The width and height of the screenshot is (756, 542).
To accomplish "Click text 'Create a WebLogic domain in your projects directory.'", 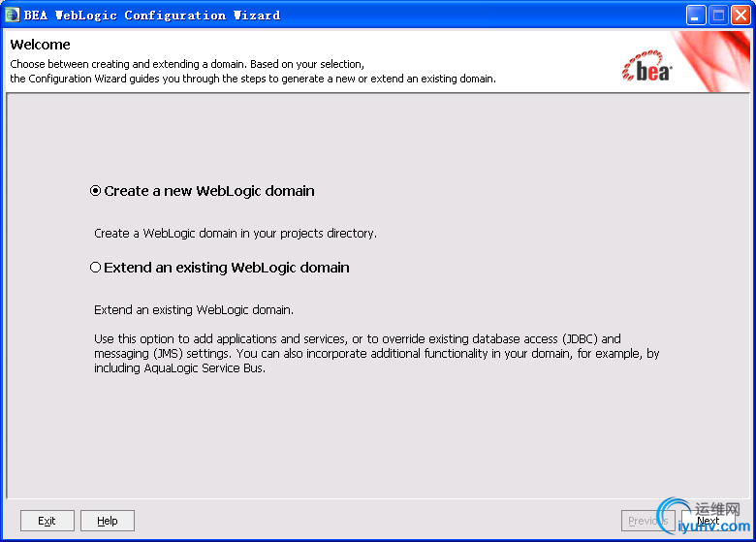I will point(236,234).
